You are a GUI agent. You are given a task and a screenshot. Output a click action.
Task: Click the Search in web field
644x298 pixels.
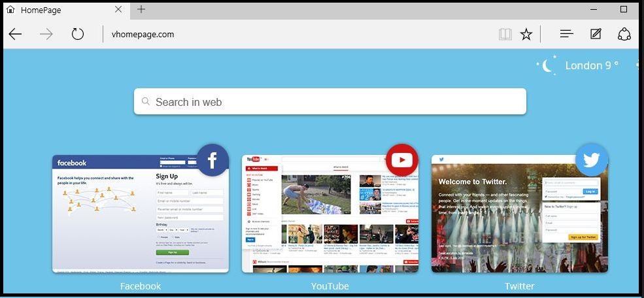[330, 101]
